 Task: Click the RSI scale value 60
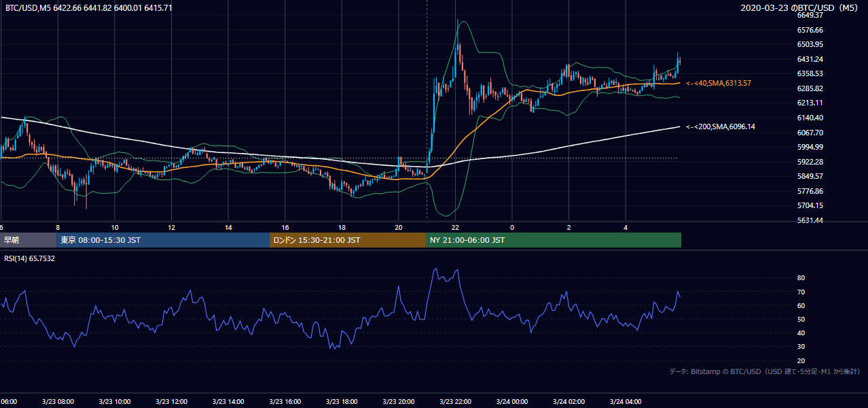tap(801, 305)
